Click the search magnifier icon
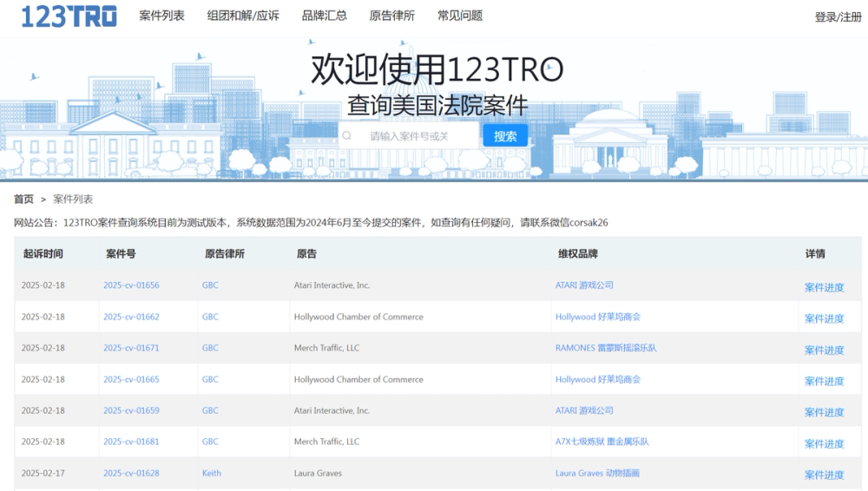 347,135
